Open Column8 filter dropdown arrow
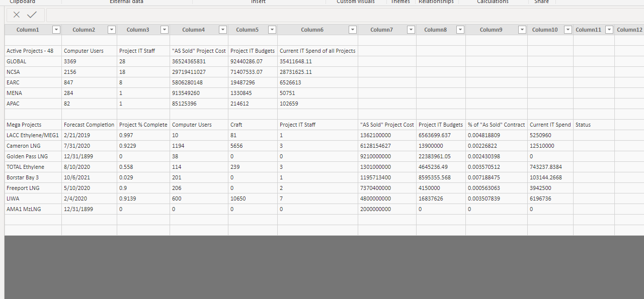This screenshot has height=299, width=644. pyautogui.click(x=460, y=30)
